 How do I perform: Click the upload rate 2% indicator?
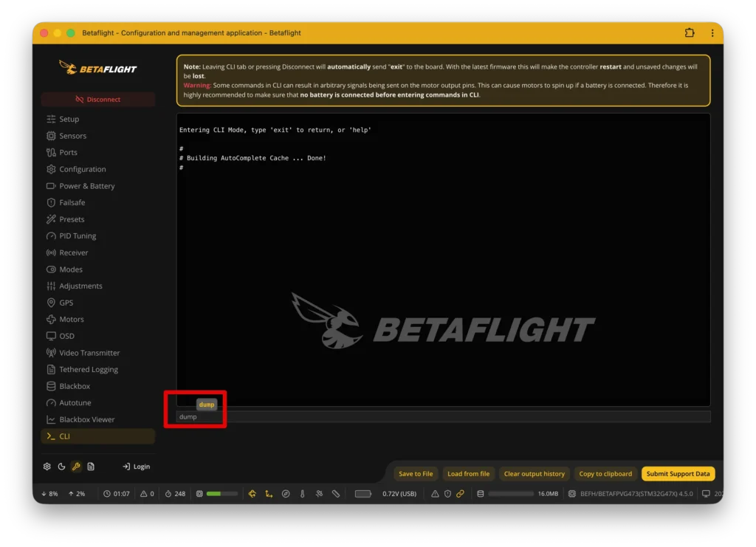(77, 494)
